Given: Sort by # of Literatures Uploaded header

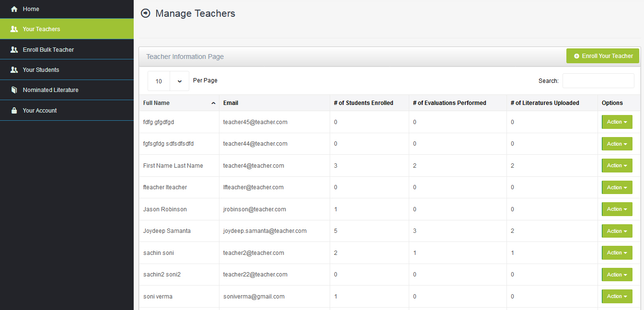Looking at the screenshot, I should (552, 103).
